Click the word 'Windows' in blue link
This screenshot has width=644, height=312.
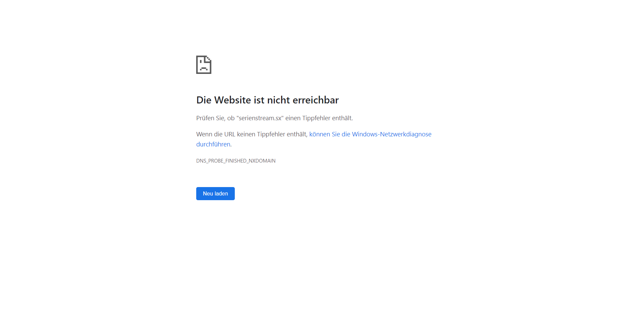pos(365,134)
